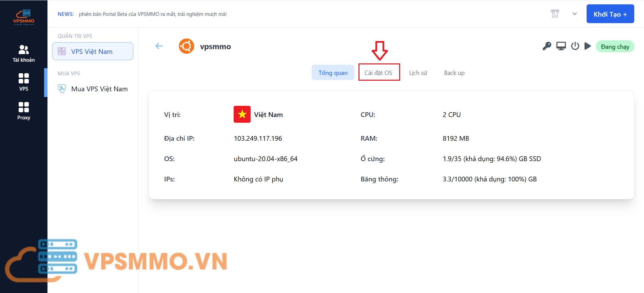
Task: Click the Ubuntu OS logo icon
Action: click(x=187, y=46)
